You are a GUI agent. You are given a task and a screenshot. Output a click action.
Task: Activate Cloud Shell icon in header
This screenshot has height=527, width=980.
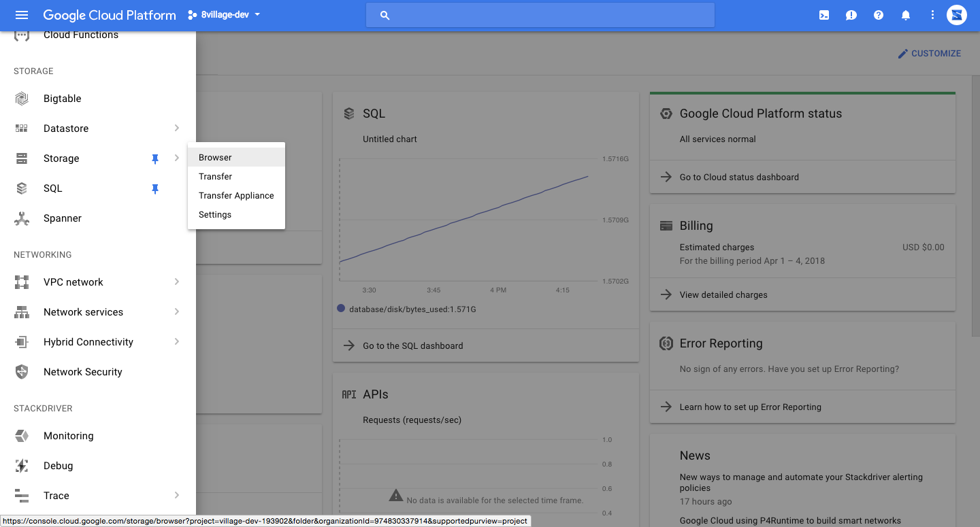pos(824,15)
